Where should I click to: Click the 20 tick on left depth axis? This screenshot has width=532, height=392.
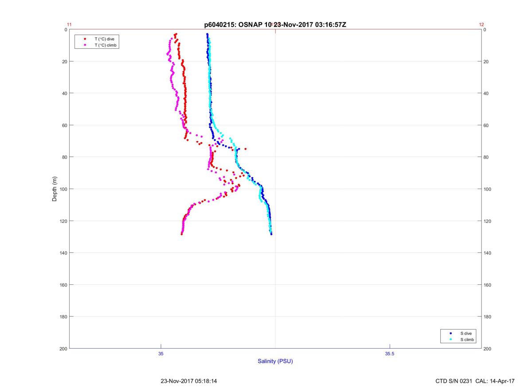[x=64, y=62]
